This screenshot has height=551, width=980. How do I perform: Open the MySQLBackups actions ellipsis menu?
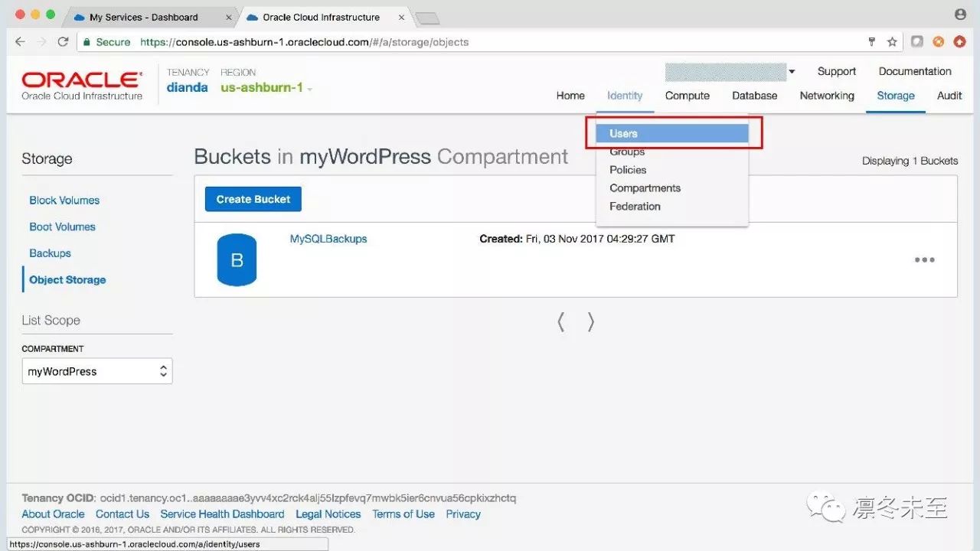[925, 259]
